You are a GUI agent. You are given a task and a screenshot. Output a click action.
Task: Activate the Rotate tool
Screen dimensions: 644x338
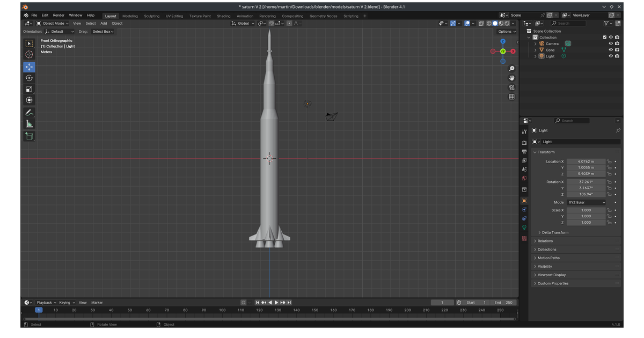pos(29,77)
